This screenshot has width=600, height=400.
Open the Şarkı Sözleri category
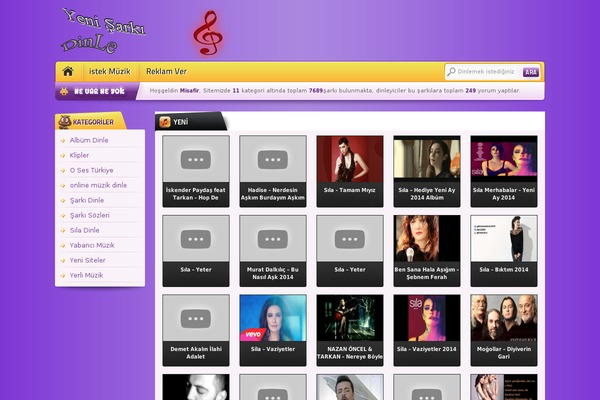(88, 215)
